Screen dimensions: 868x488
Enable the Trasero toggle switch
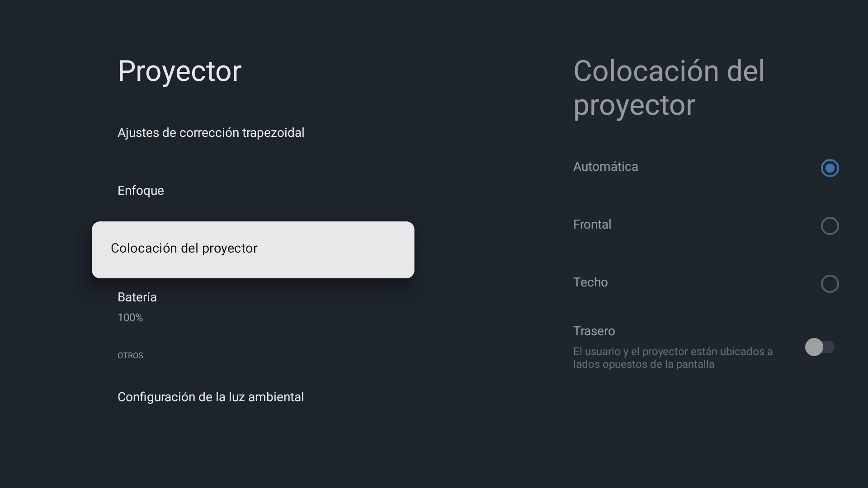[x=820, y=347]
